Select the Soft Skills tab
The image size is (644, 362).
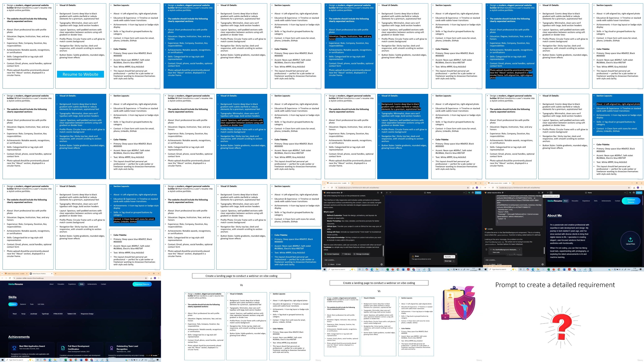tap(41, 304)
